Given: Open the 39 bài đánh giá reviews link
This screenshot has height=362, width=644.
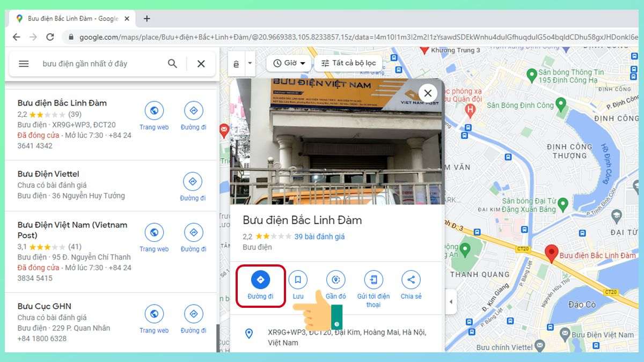Looking at the screenshot, I should (319, 237).
